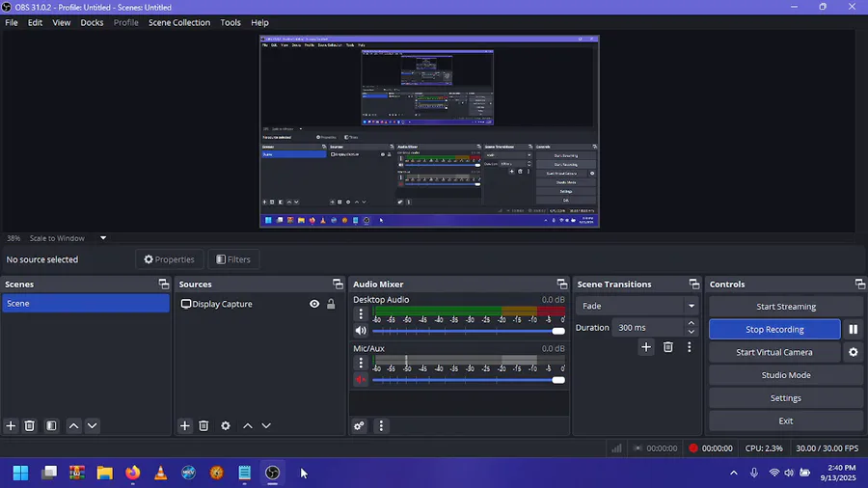
Task: Move scene up arrow
Action: click(x=73, y=426)
